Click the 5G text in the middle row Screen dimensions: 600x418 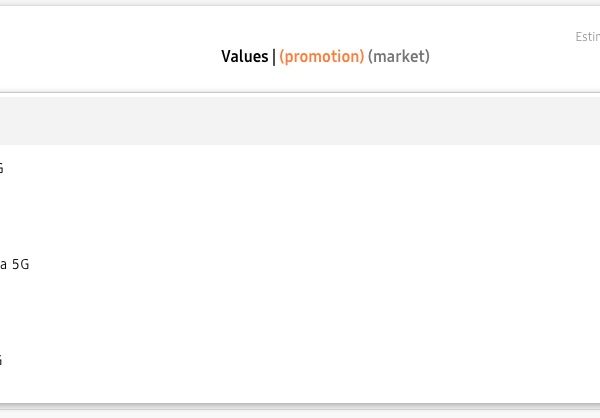click(x=20, y=265)
